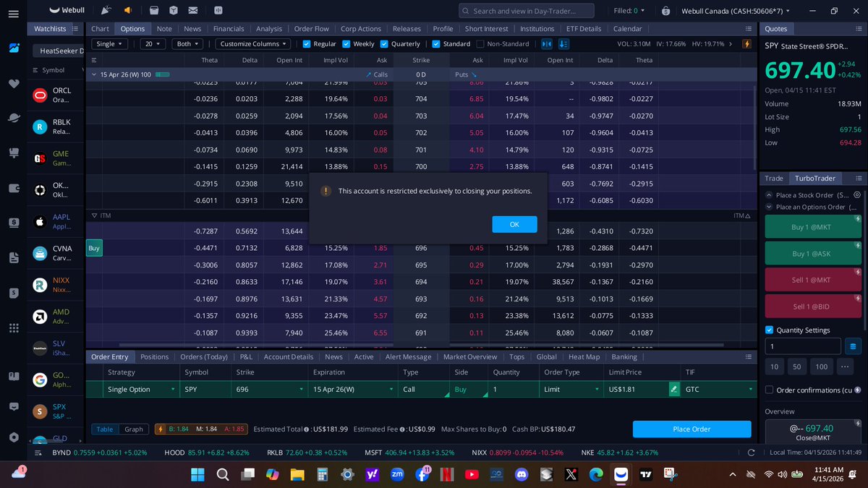This screenshot has width=868, height=488.
Task: Click the 3D cube icon in top toolbar
Action: click(173, 10)
